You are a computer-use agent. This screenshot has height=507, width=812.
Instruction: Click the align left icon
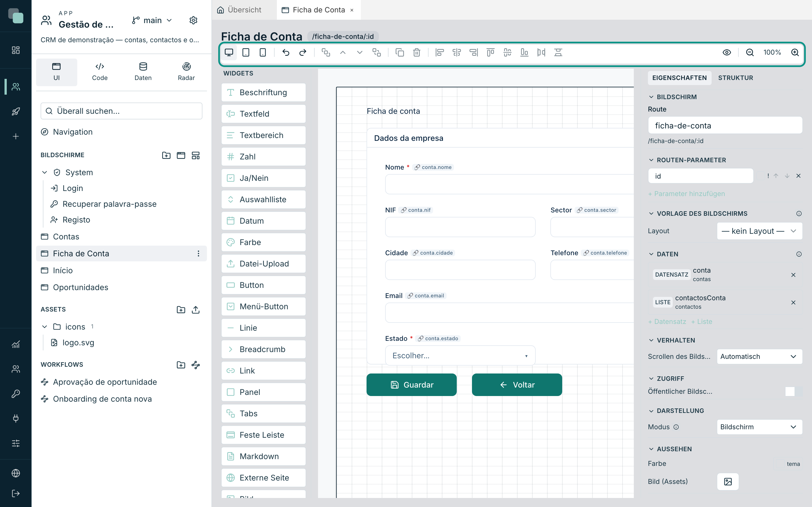coord(440,52)
